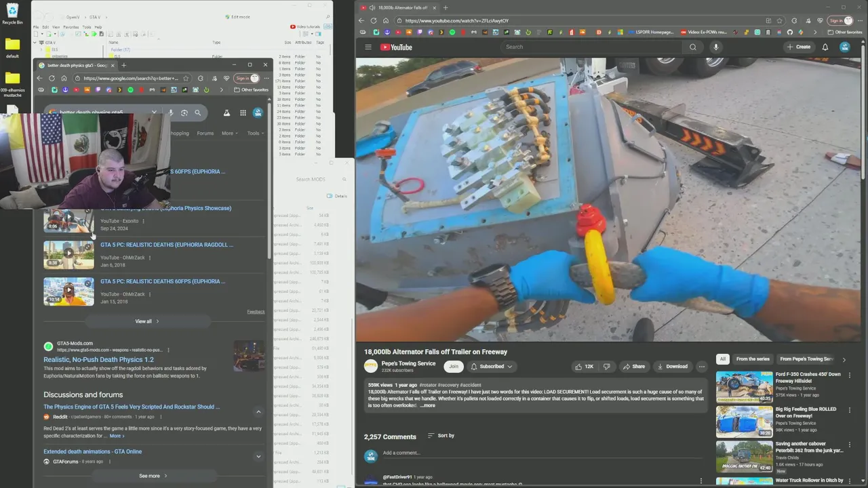
Task: Expand Extended death animations discussion
Action: click(x=258, y=456)
